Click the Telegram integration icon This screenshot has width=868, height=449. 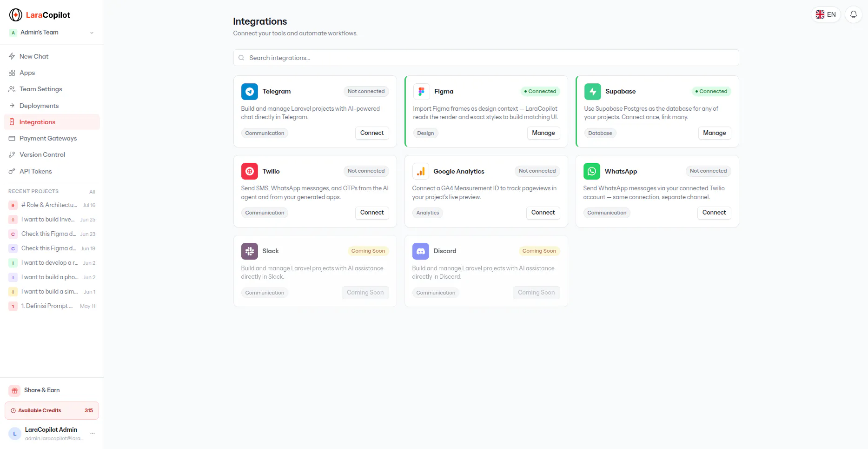(x=250, y=92)
